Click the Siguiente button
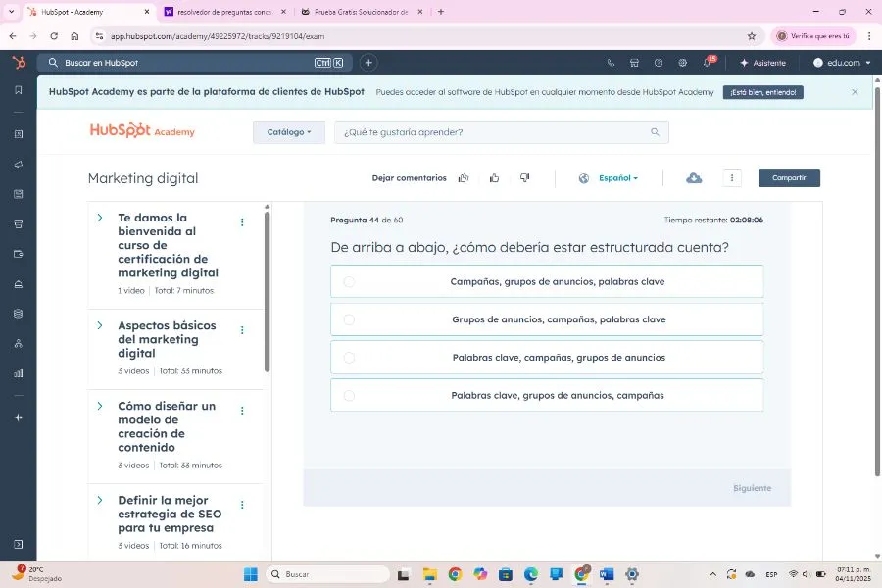Screen dimensions: 882x588 pyautogui.click(x=752, y=488)
